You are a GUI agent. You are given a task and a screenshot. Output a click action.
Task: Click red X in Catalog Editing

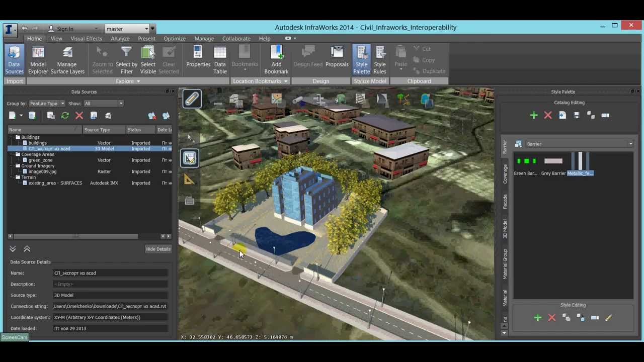tap(548, 116)
